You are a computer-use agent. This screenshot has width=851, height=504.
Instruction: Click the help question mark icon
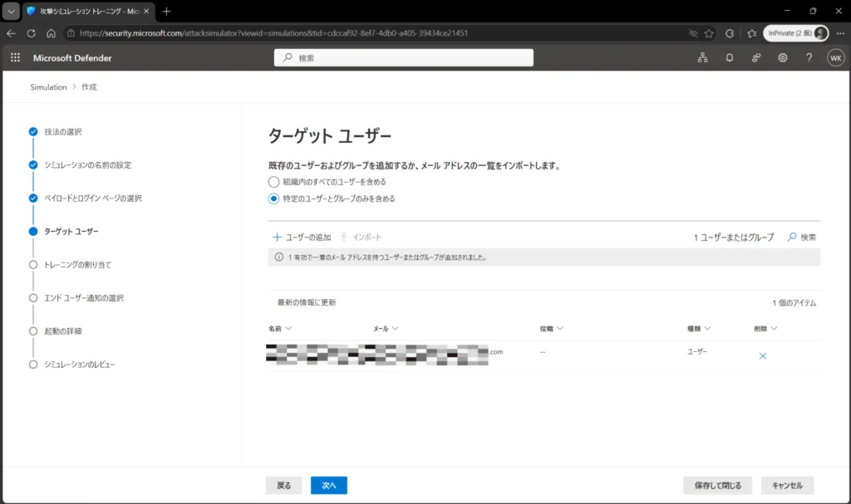coord(809,57)
